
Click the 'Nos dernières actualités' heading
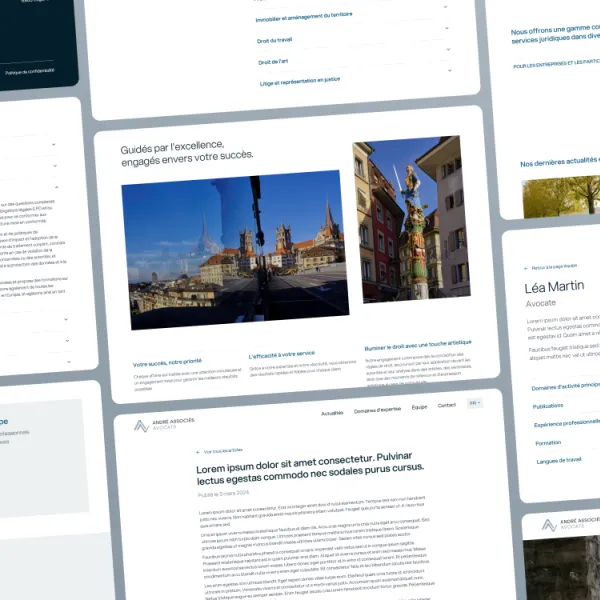pos(560,162)
